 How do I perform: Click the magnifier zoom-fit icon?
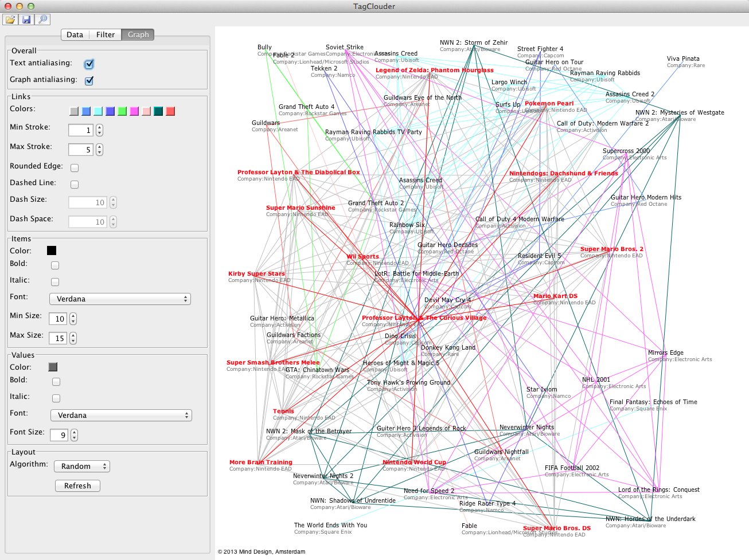pyautogui.click(x=42, y=20)
